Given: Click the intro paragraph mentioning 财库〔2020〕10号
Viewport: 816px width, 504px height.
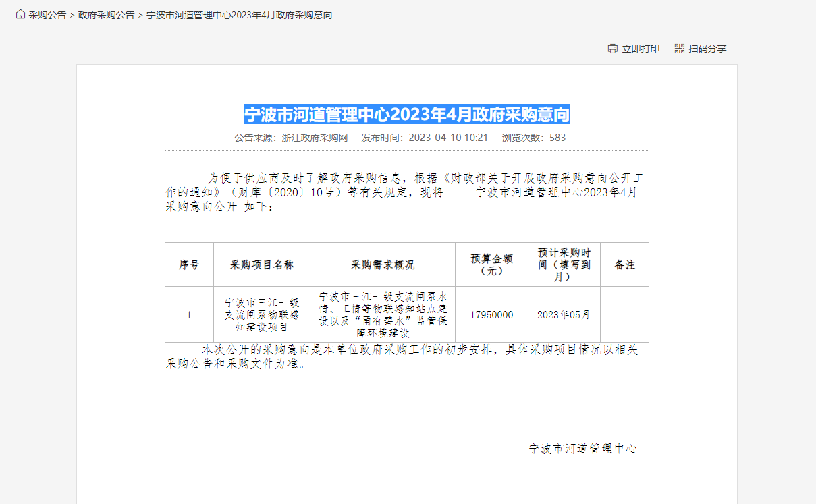Looking at the screenshot, I should point(405,192).
